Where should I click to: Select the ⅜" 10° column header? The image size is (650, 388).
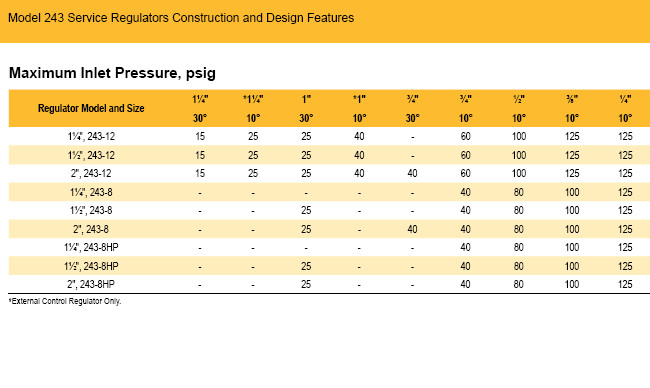572,109
